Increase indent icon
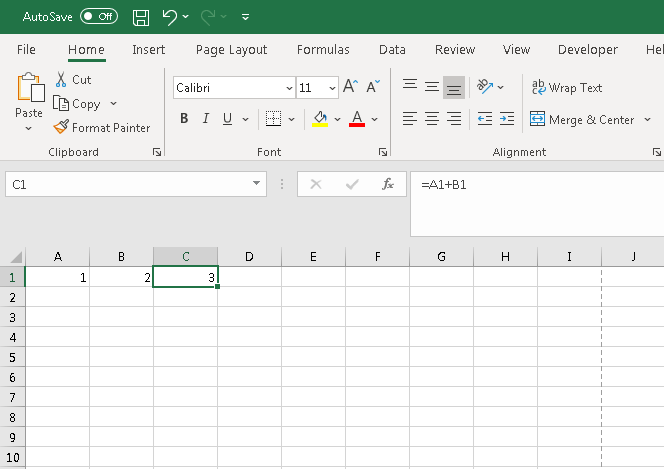The width and height of the screenshot is (664, 469). [507, 119]
